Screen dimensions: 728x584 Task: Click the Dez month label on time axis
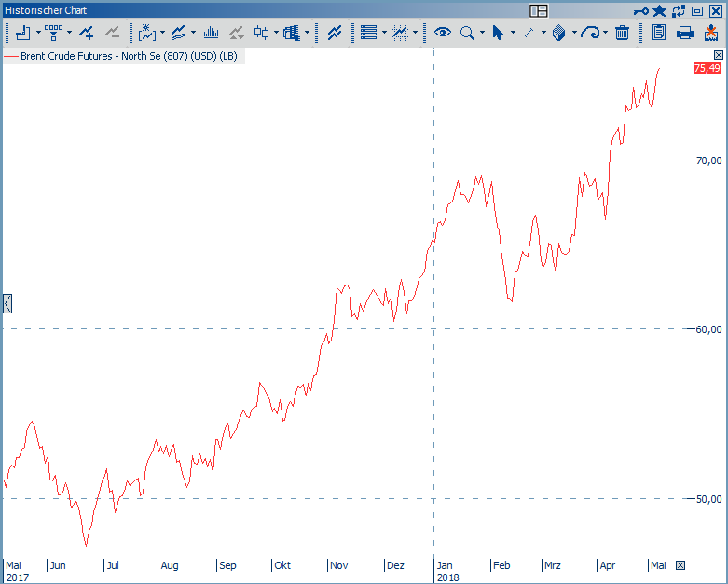coord(395,565)
